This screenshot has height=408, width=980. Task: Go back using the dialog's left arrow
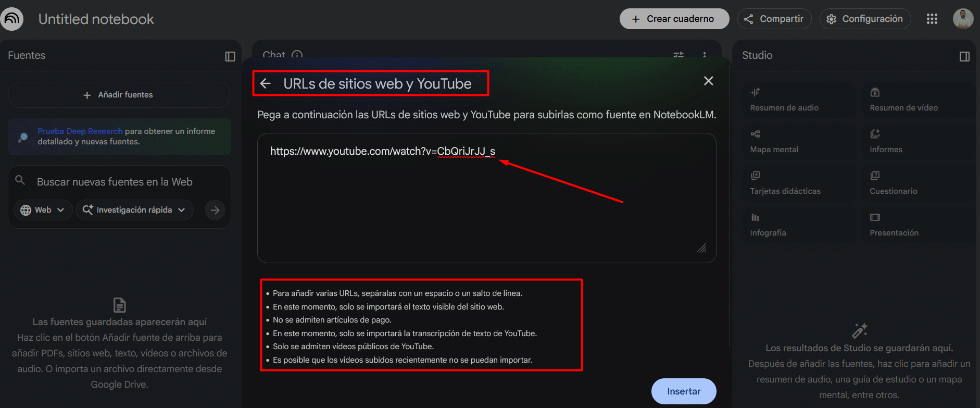coord(266,83)
